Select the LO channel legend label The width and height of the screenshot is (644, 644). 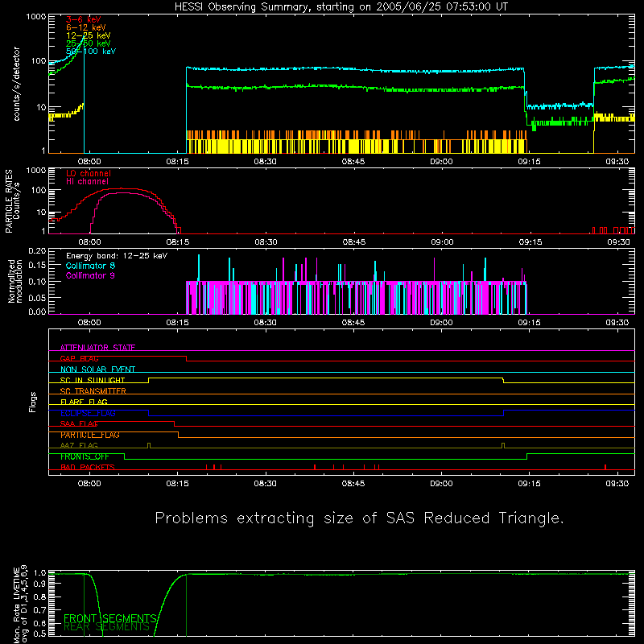(x=89, y=173)
